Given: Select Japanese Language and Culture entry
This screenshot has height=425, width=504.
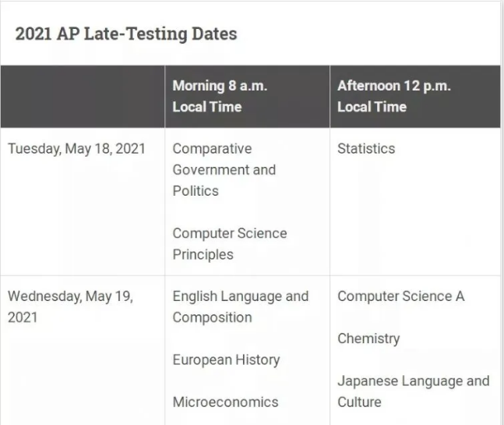Looking at the screenshot, I should tap(414, 391).
